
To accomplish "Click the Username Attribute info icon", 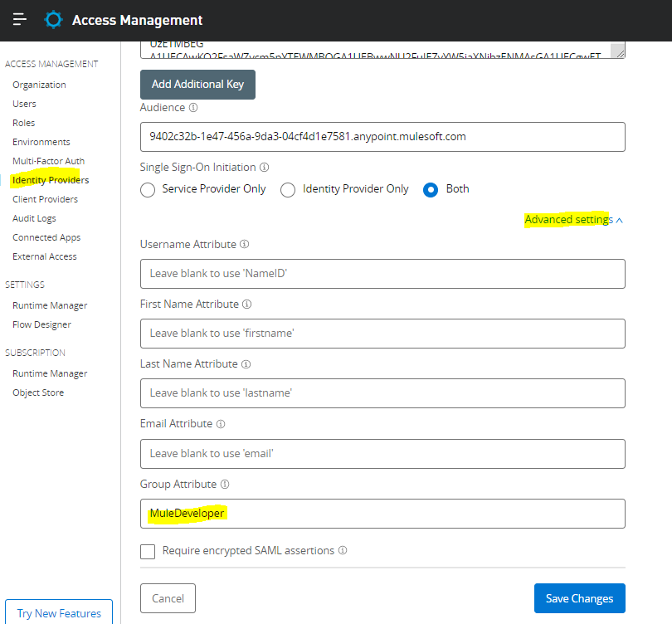I will click(244, 244).
